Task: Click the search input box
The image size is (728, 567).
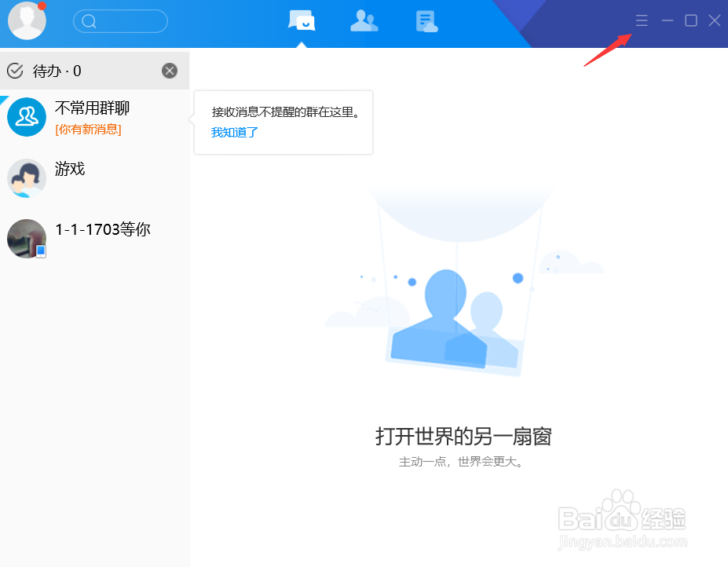Action: 121,21
